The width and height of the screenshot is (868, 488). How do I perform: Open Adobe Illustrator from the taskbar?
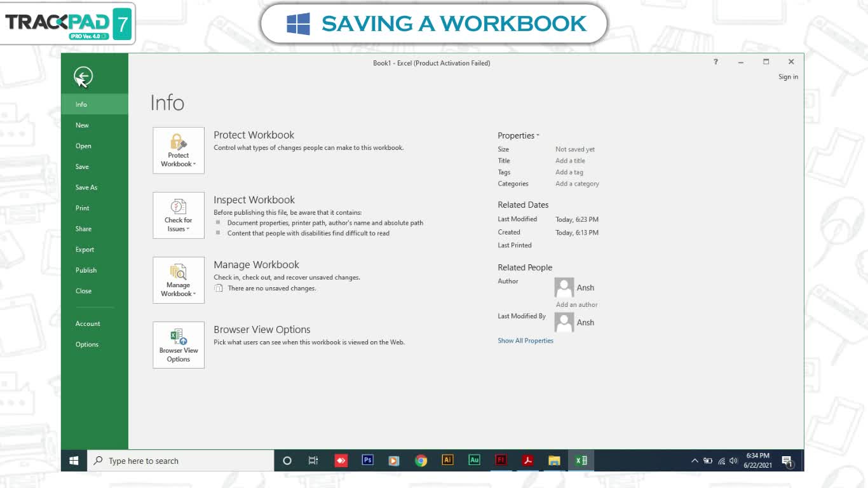click(x=447, y=461)
